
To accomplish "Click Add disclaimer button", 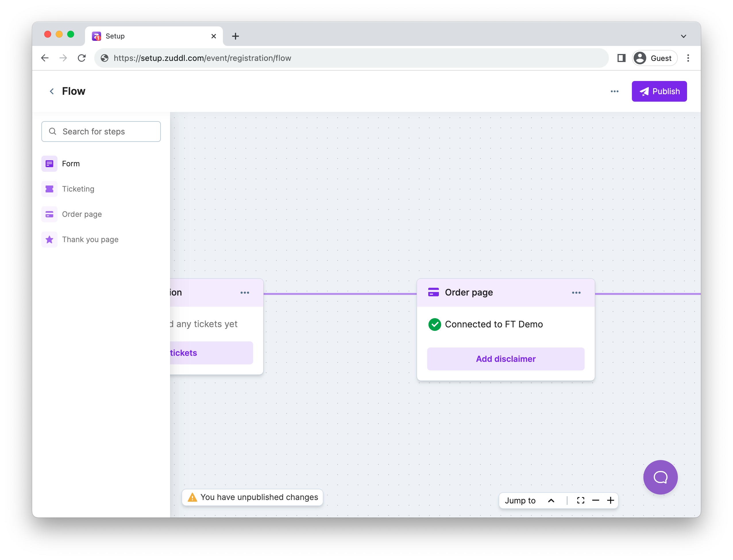I will 505,359.
